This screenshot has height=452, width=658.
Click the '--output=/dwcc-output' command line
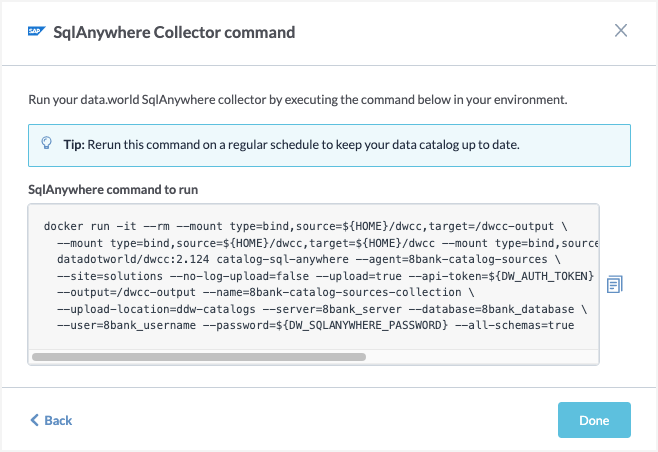pos(265,292)
